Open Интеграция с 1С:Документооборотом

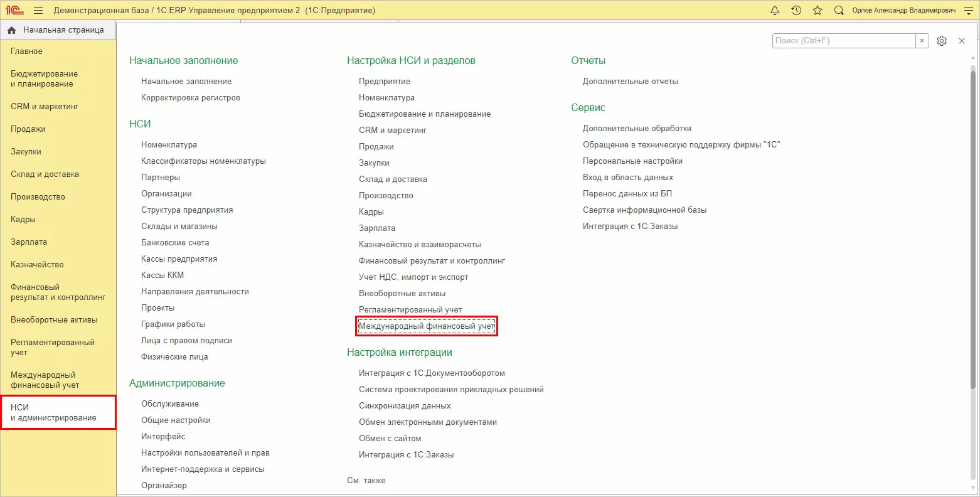tap(432, 373)
